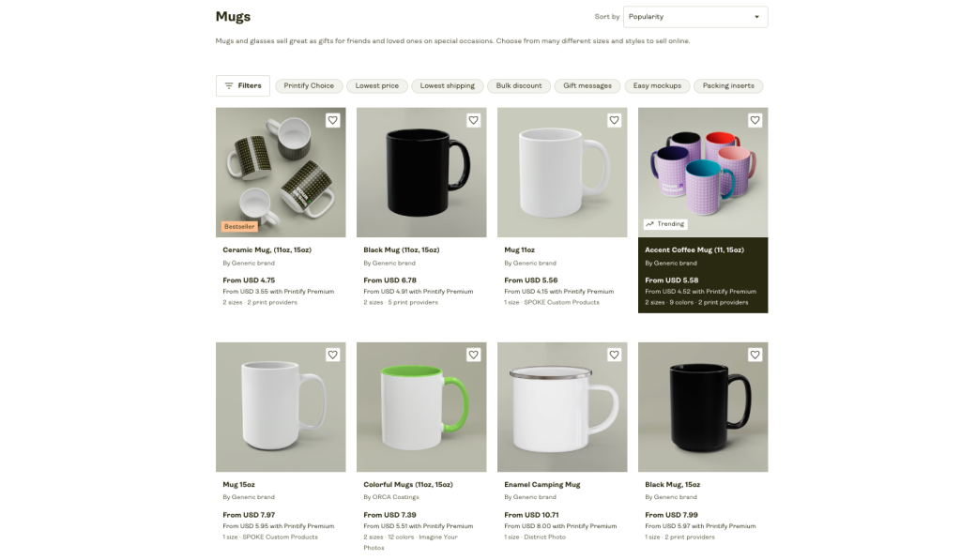Click the Accent Coffee Mug thumbnail image
Image resolution: width=961 pixels, height=560 pixels.
click(703, 173)
